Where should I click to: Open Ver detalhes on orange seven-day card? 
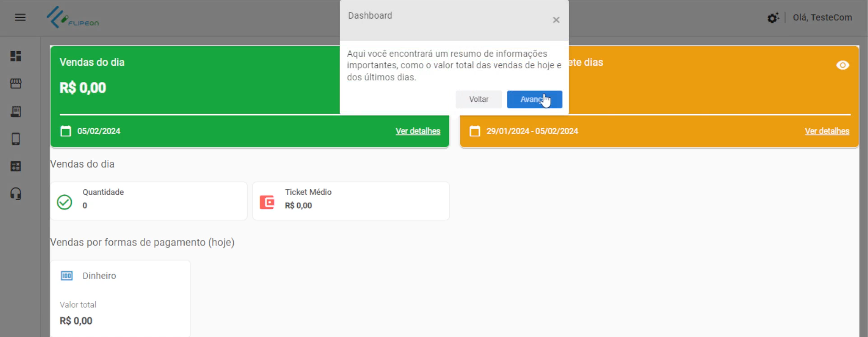point(827,131)
